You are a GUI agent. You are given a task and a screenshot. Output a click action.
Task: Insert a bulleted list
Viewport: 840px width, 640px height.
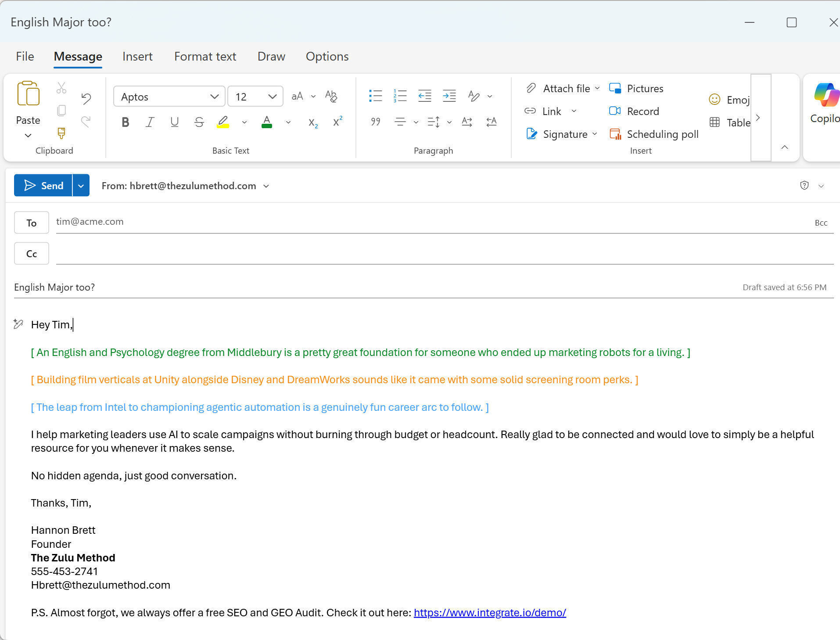coord(376,96)
